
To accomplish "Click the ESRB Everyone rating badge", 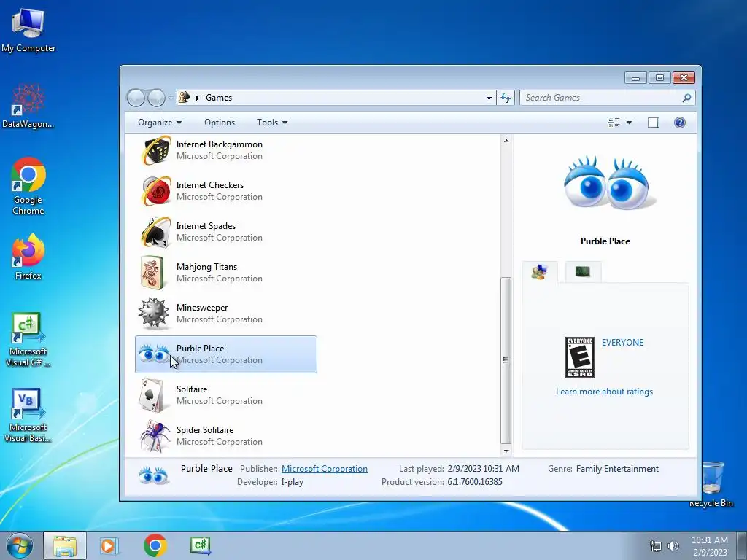I will [579, 357].
